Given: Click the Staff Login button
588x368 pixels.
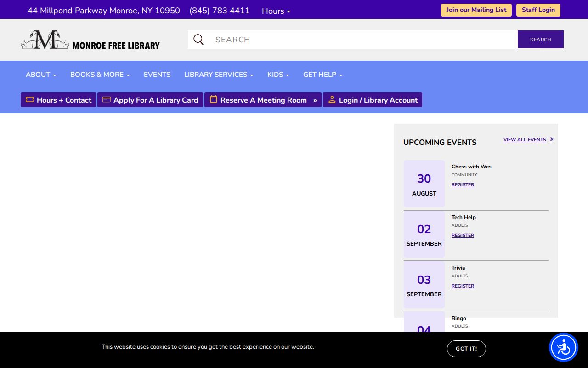Looking at the screenshot, I should tap(538, 10).
